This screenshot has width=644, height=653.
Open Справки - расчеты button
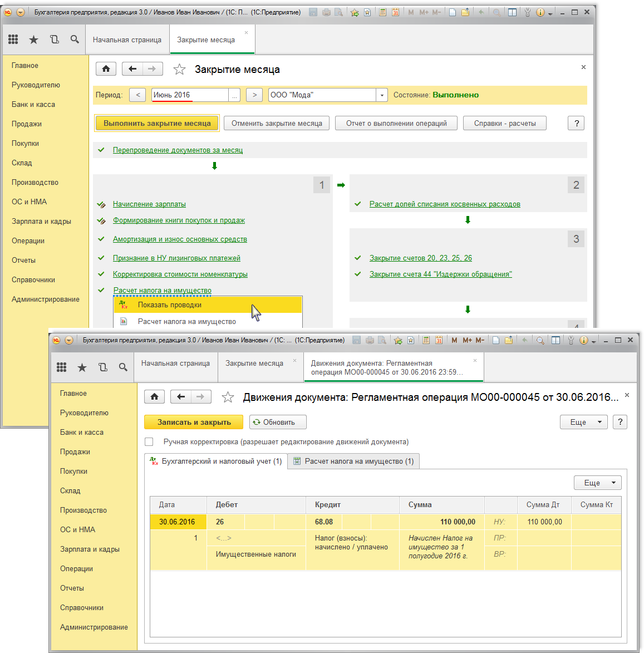pos(504,123)
